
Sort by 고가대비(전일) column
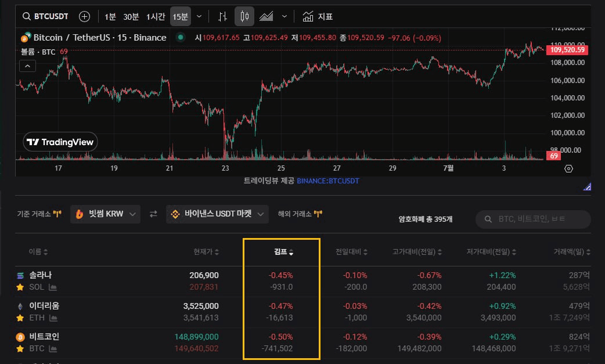tap(417, 252)
